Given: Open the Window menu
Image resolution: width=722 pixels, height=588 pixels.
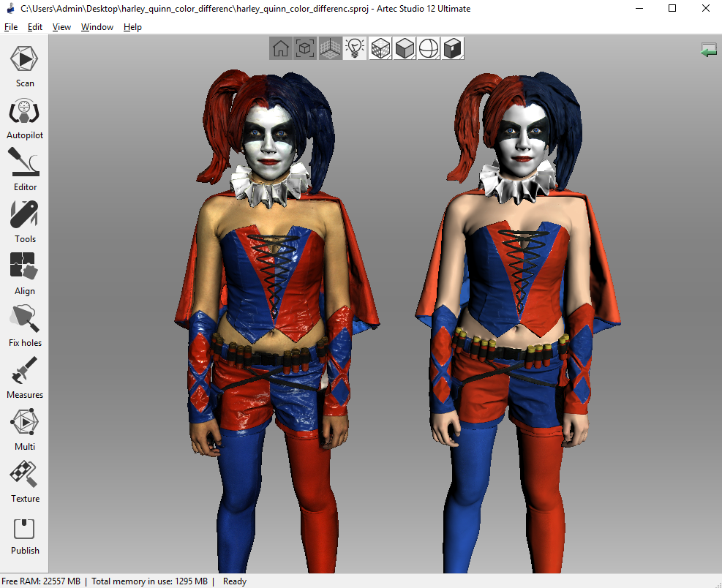Looking at the screenshot, I should [x=97, y=27].
